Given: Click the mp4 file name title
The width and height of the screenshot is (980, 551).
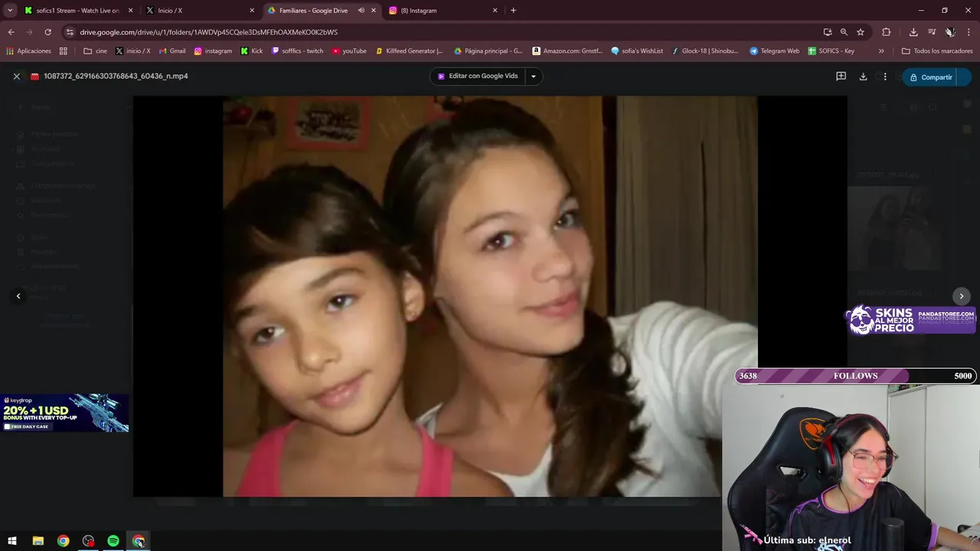Looking at the screenshot, I should pyautogui.click(x=116, y=77).
